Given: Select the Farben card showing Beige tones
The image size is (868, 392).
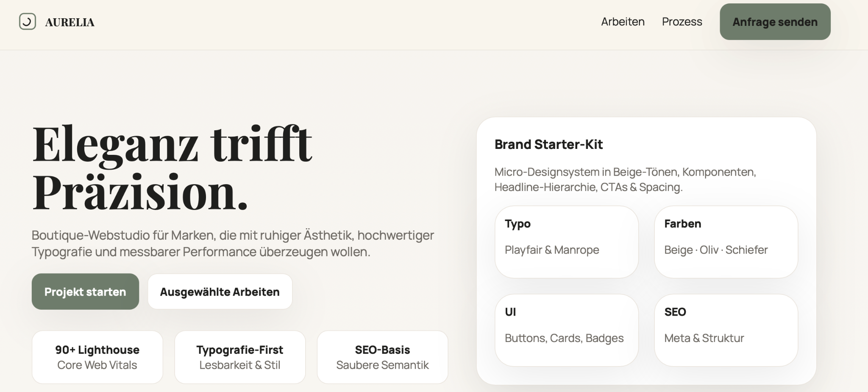Looking at the screenshot, I should pos(726,242).
